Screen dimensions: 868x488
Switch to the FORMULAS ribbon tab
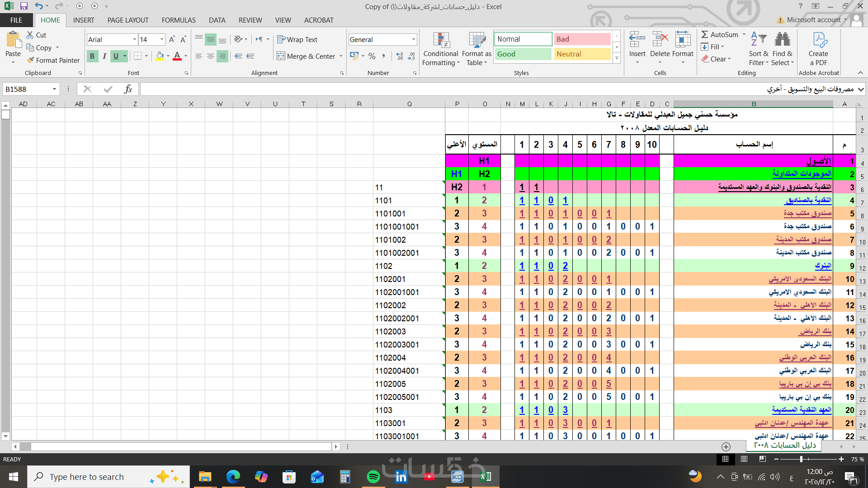pyautogui.click(x=179, y=20)
